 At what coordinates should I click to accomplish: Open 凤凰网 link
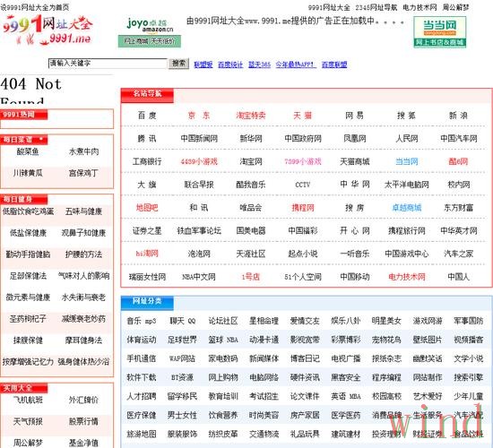click(354, 138)
